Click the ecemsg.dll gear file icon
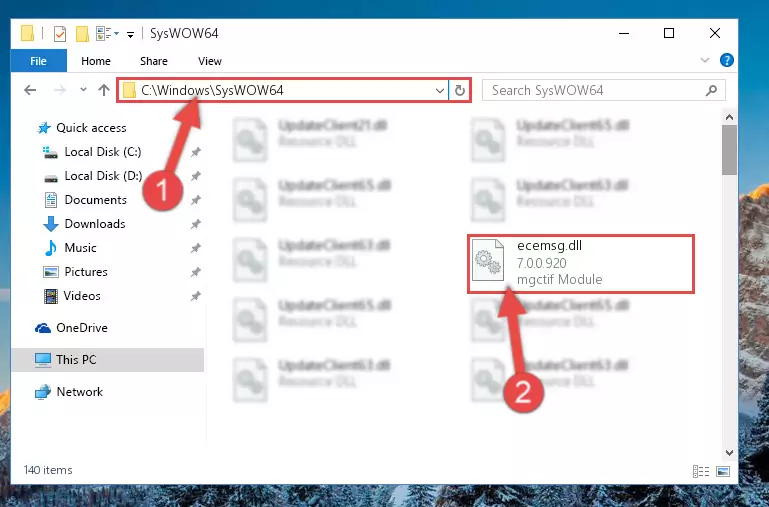Screen dimensions: 769x507 (x=488, y=260)
